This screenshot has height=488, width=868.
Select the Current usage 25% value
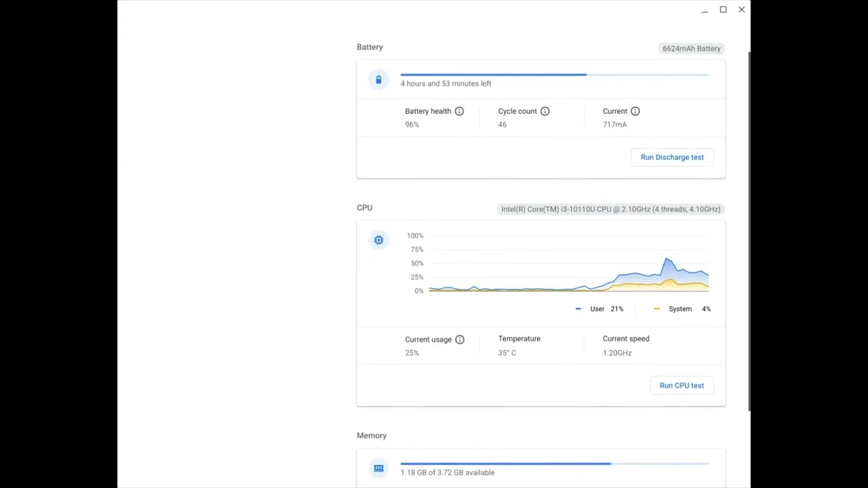coord(412,353)
